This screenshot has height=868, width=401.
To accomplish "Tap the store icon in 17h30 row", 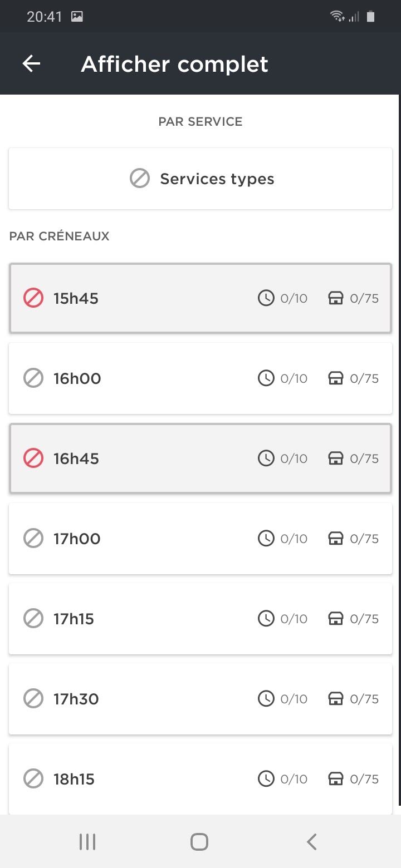I will (x=335, y=699).
